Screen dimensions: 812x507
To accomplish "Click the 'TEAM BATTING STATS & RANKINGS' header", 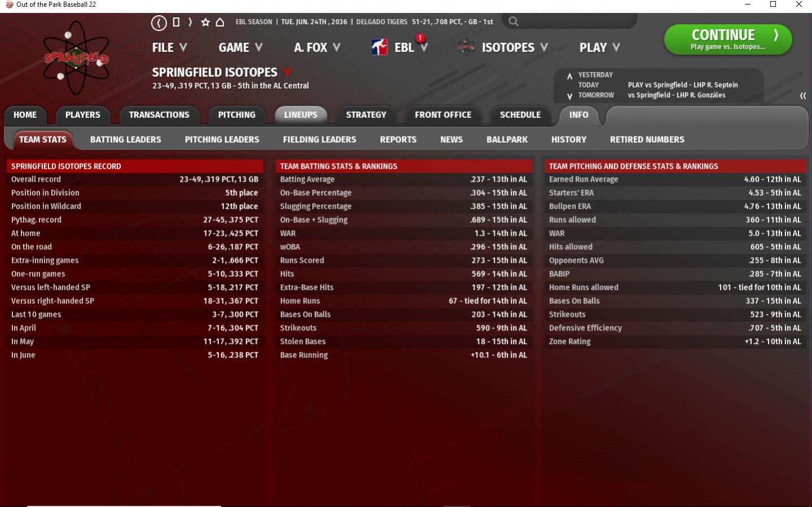I will point(404,166).
